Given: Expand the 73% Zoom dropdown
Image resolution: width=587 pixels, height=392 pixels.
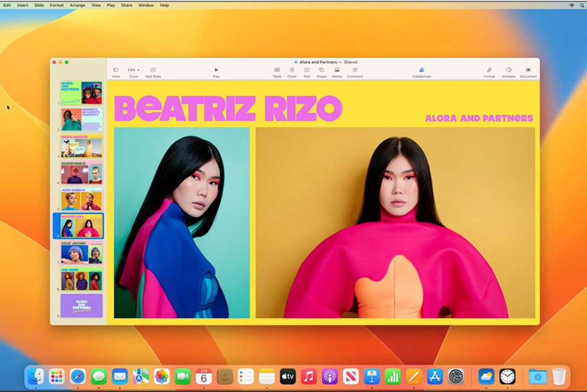Looking at the screenshot, I should pyautogui.click(x=134, y=70).
